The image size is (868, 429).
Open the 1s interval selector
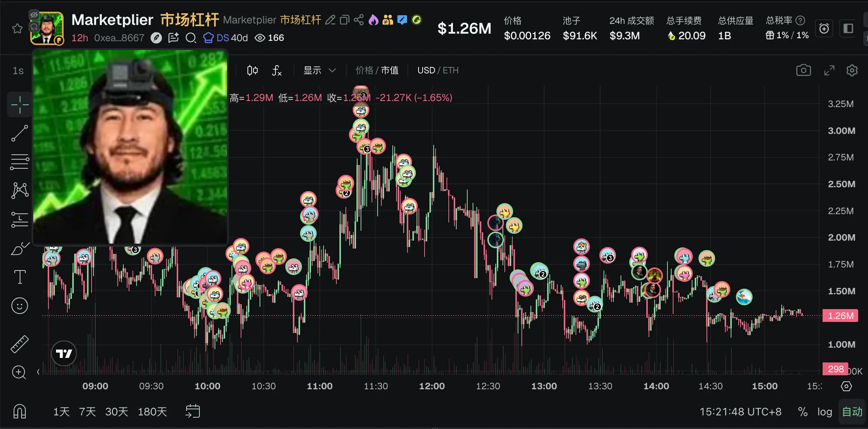(18, 71)
